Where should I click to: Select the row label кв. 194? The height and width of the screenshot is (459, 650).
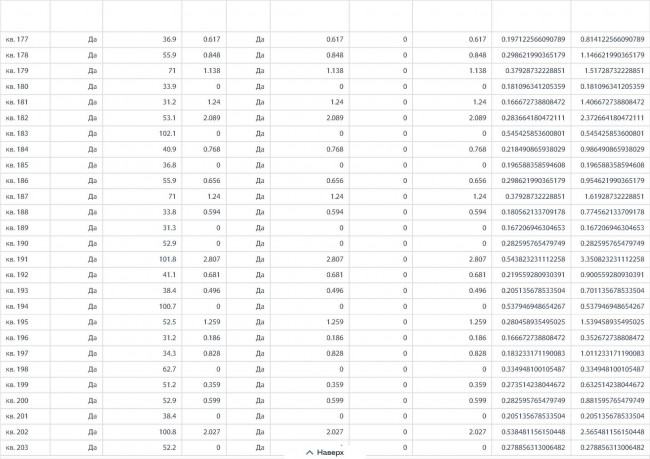click(17, 306)
